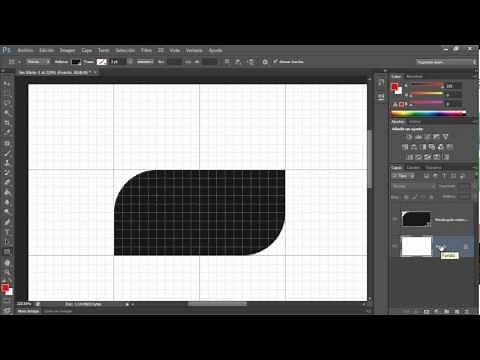Select the Path Selection tool
Viewport: 480px width, 360px height.
tap(7, 242)
